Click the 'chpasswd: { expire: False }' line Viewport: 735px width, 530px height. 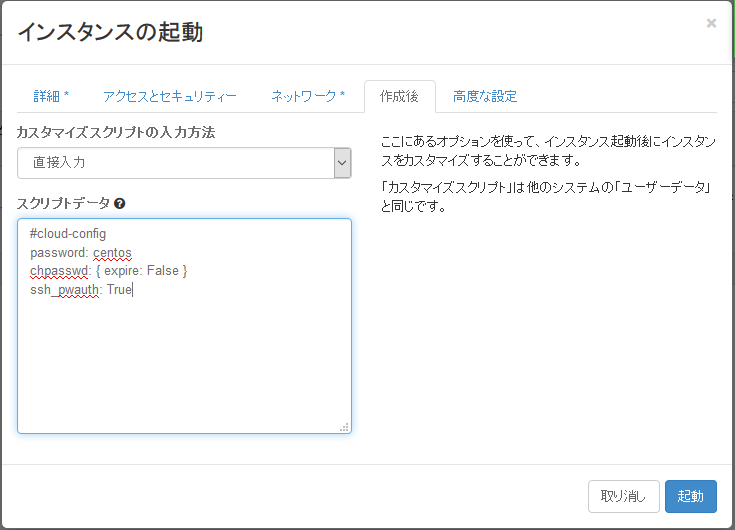coord(109,271)
